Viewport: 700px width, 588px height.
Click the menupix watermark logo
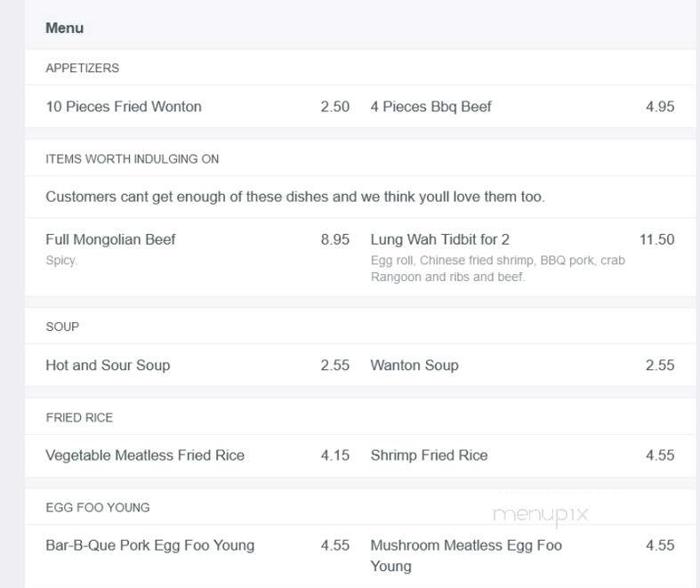coord(540,515)
